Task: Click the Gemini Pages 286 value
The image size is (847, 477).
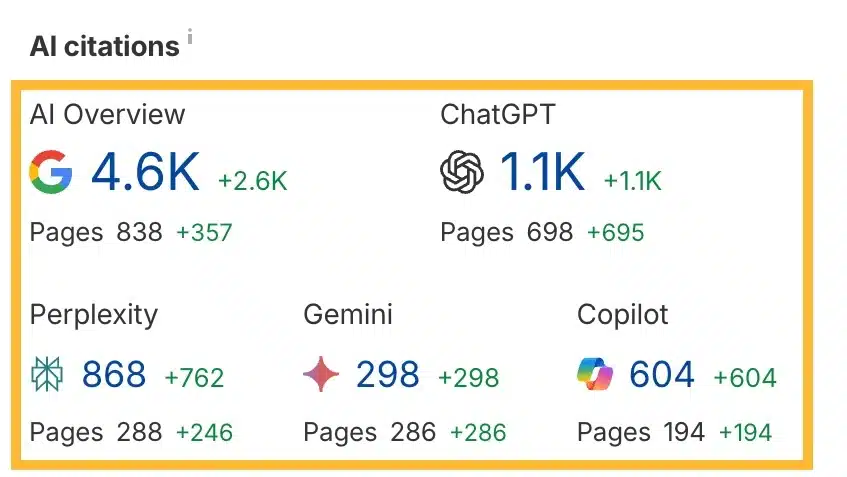Action: (413, 432)
